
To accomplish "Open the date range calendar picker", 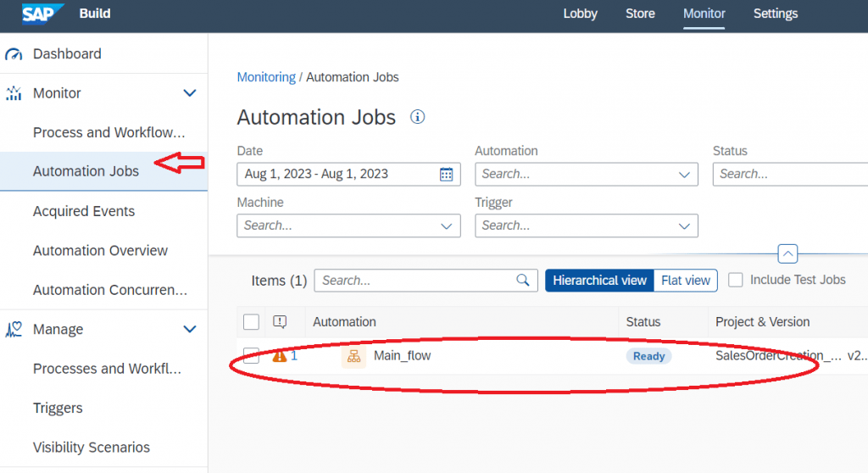I will [446, 174].
